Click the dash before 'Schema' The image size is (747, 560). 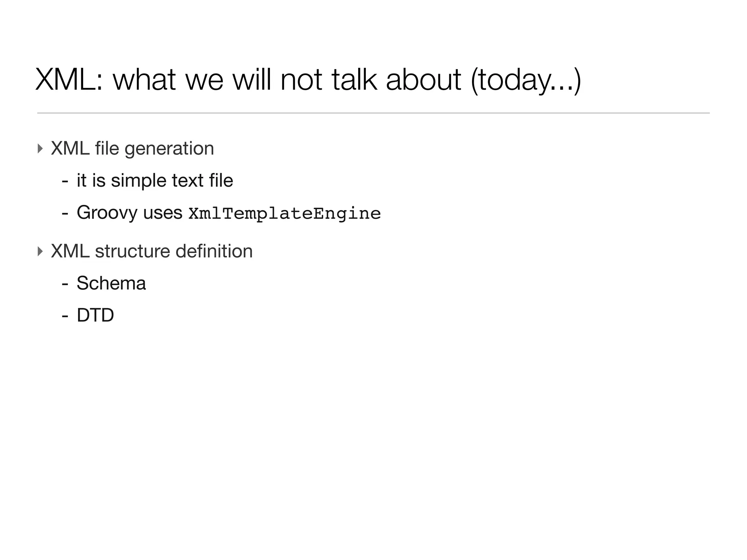(65, 284)
